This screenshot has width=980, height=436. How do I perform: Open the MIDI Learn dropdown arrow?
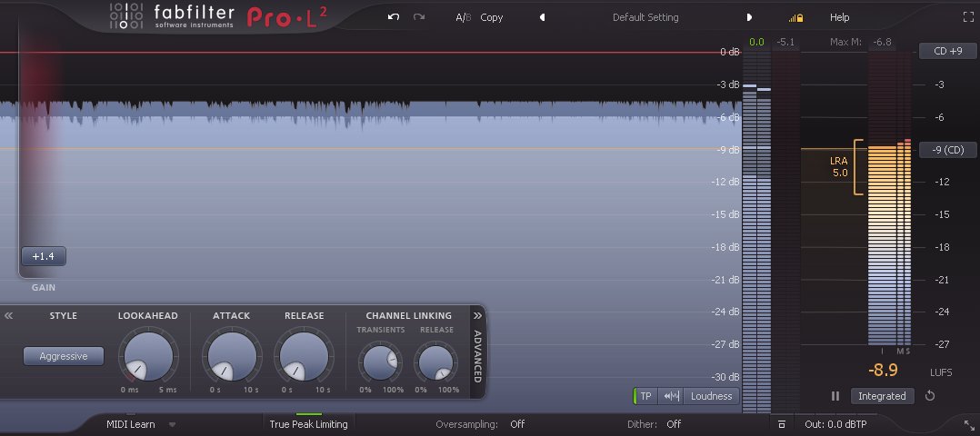click(173, 425)
